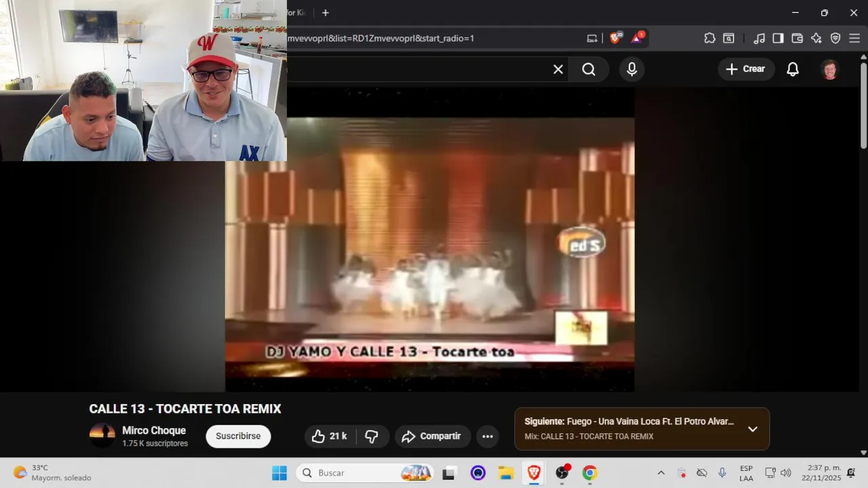
Task: Open the Windows Start menu
Action: tap(279, 473)
